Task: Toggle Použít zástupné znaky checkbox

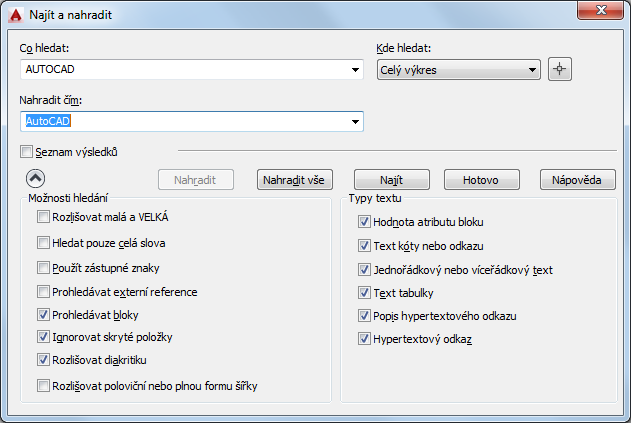Action: coord(43,268)
